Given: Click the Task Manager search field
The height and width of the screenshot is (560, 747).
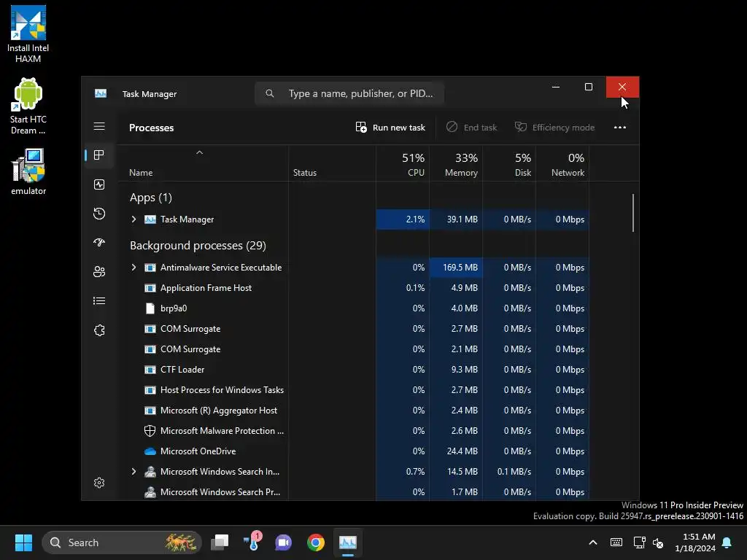Looking at the screenshot, I should coord(349,93).
